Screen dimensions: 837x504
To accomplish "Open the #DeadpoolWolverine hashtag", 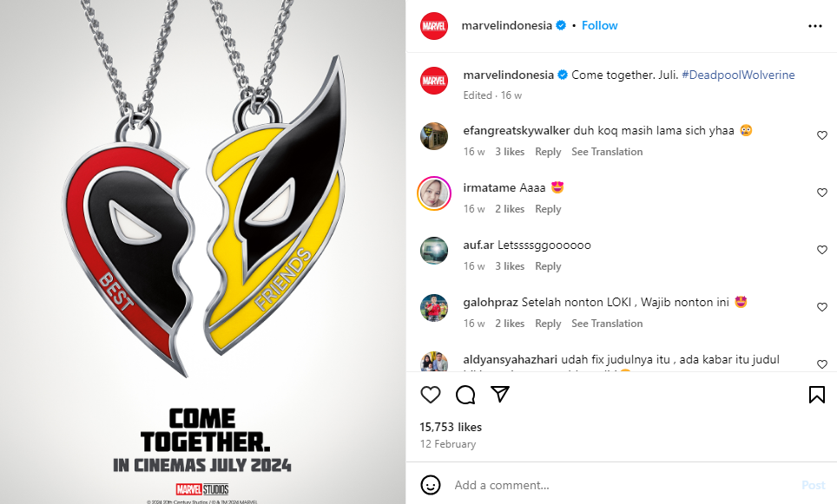I will click(x=738, y=75).
